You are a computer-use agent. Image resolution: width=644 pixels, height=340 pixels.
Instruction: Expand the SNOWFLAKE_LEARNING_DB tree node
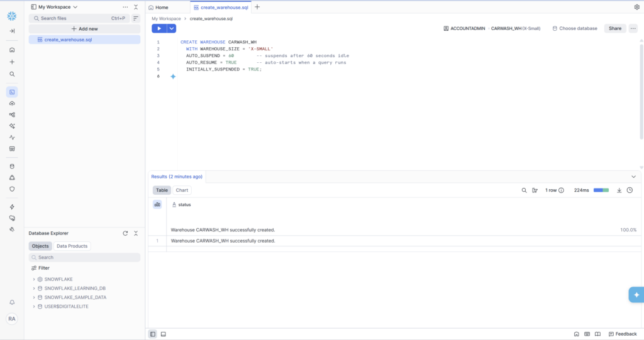coord(34,288)
